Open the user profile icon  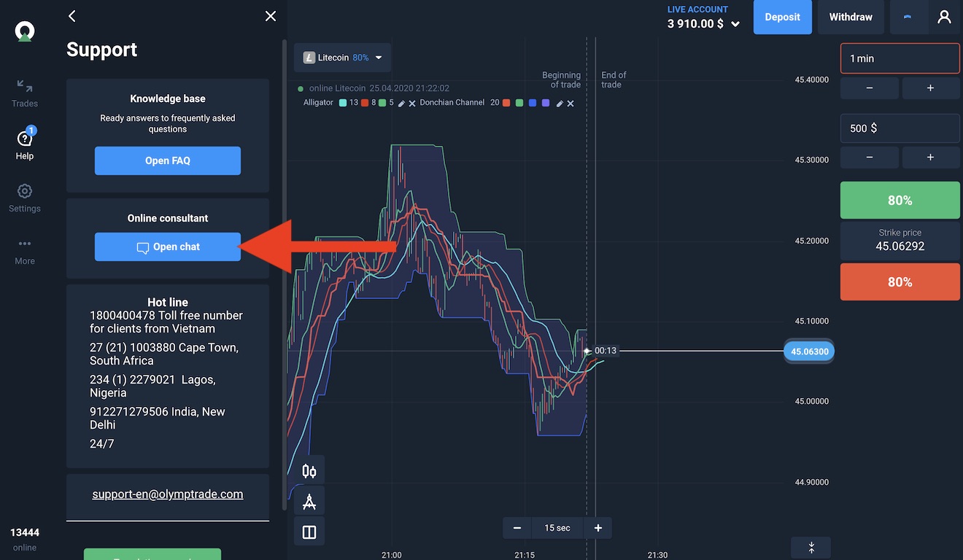tap(944, 17)
